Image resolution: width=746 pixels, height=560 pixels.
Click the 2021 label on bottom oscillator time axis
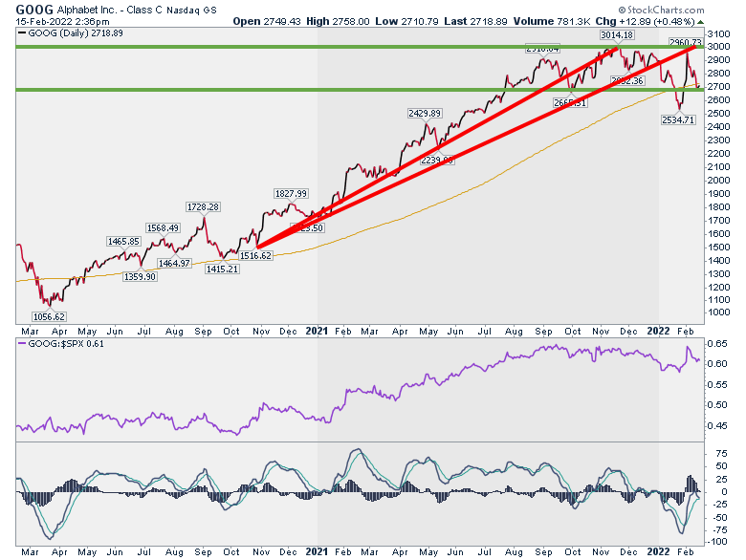click(317, 551)
